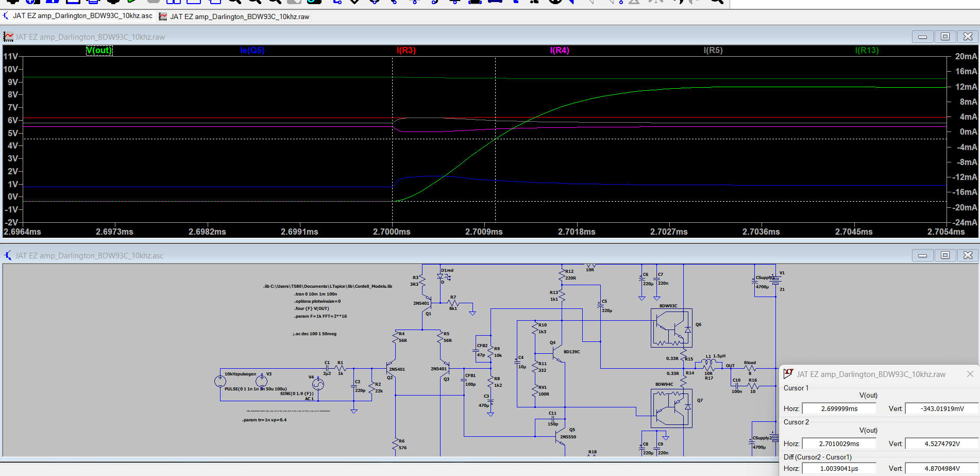Viewport: 980px width, 476px height.
Task: Select the V4 sine source symbol
Action: (x=318, y=384)
